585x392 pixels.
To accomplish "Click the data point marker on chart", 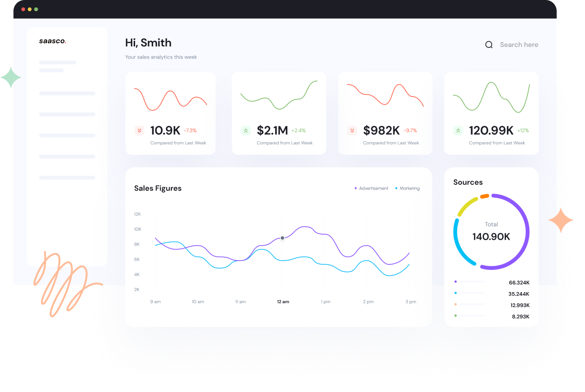I will (282, 238).
